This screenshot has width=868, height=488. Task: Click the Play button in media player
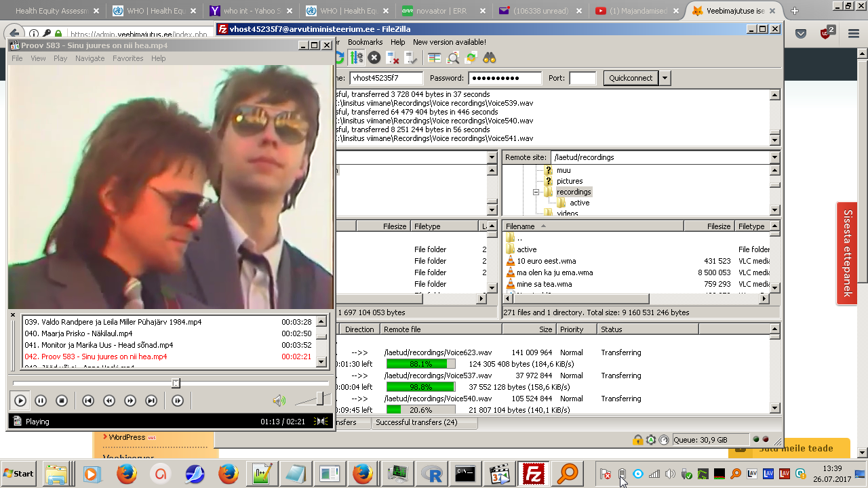coord(20,401)
